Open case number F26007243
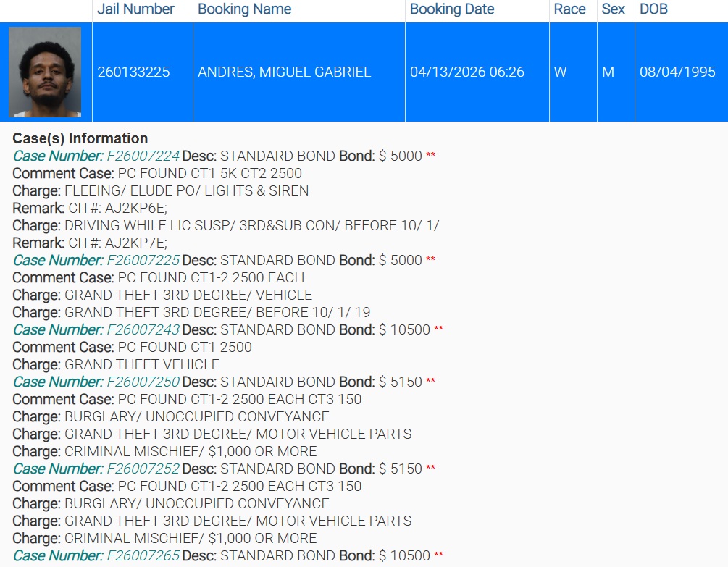728x567 pixels. (x=143, y=330)
